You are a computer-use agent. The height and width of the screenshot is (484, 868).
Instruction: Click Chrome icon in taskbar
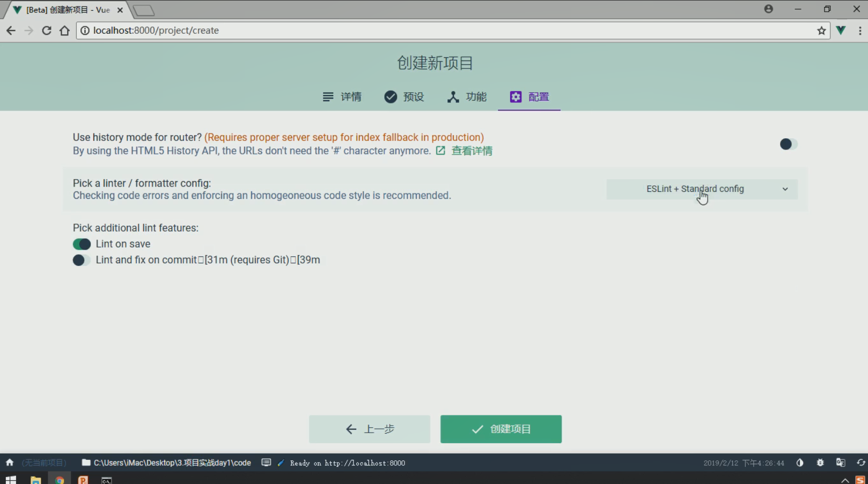click(60, 480)
